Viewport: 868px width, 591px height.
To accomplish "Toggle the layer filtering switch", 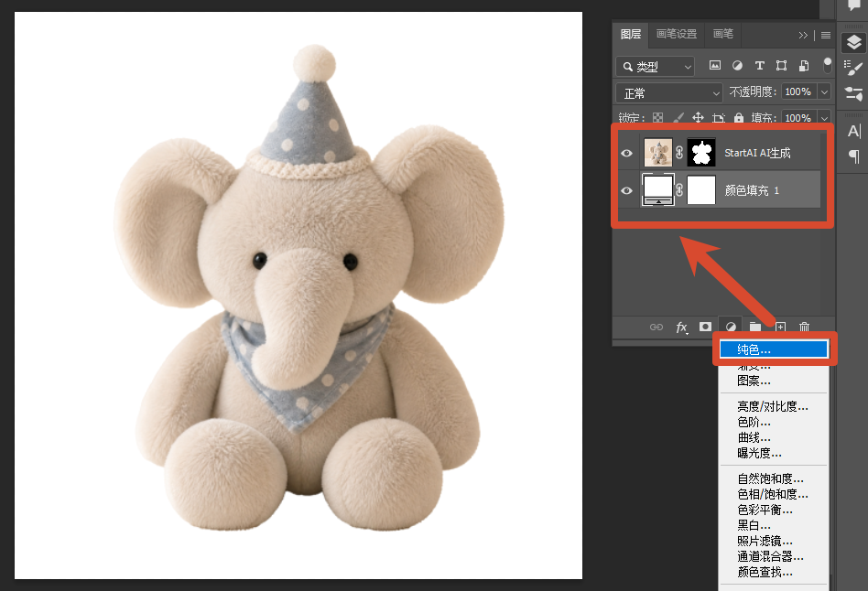I will click(827, 65).
